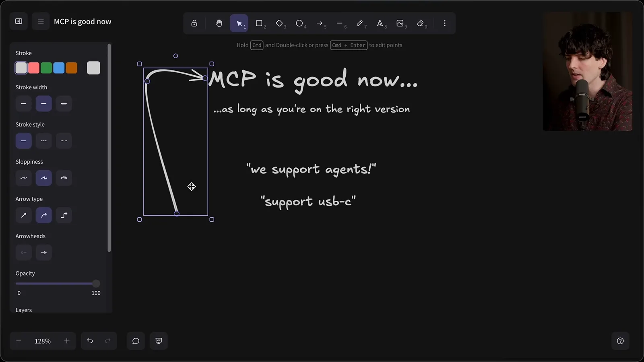The width and height of the screenshot is (644, 362).
Task: Open custom stroke color picker
Action: pyautogui.click(x=93, y=68)
